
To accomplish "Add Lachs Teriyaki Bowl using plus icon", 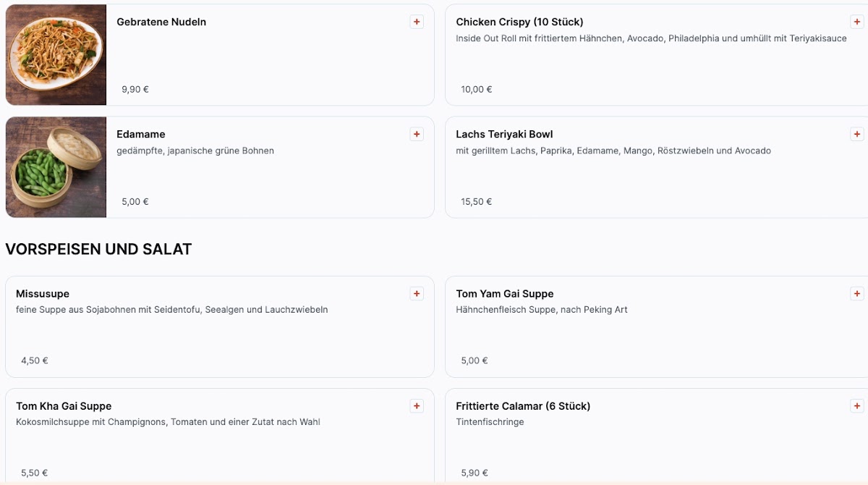I will pyautogui.click(x=857, y=135).
